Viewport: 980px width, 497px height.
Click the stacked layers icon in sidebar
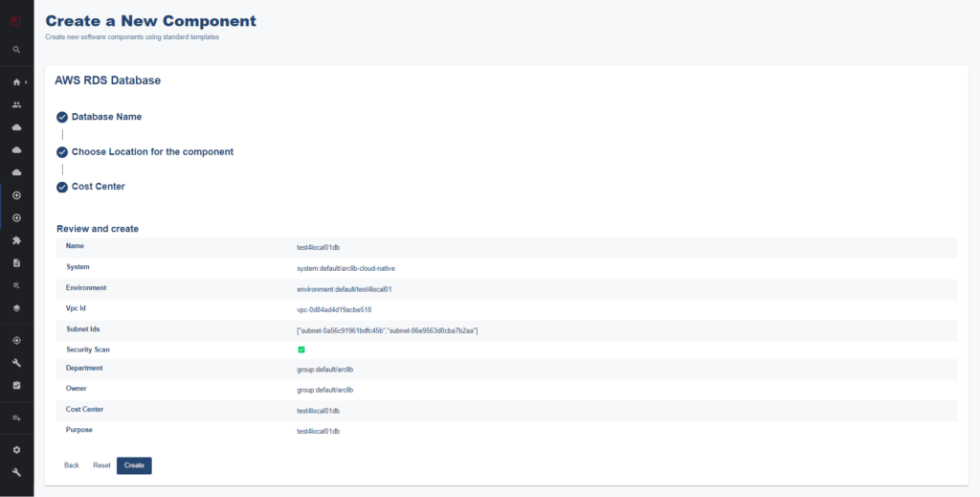[16, 308]
